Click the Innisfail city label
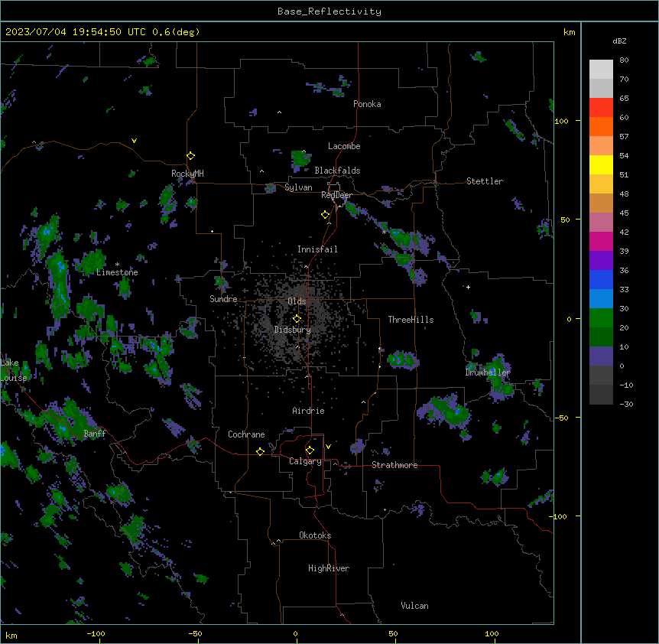This screenshot has height=644, width=659. click(x=317, y=249)
